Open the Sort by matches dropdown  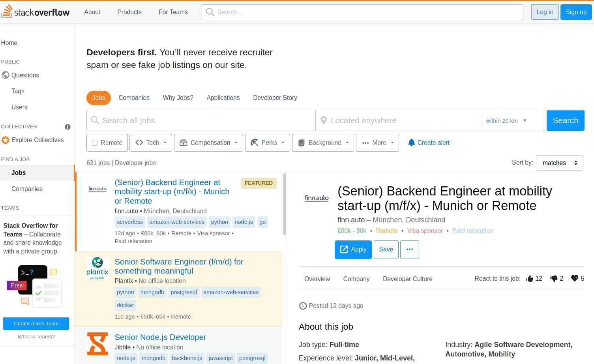560,163
